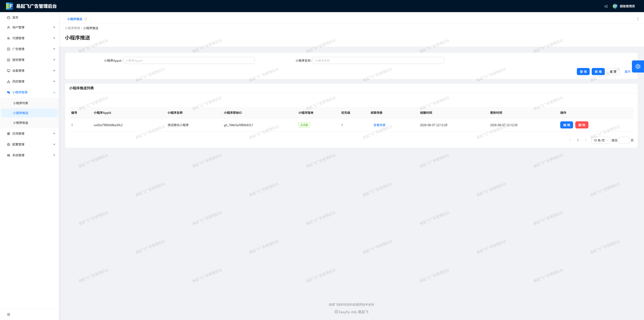Collapse the sidebar with the bottom menu icon
Viewport: 644px width, 320px height.
(x=9, y=314)
